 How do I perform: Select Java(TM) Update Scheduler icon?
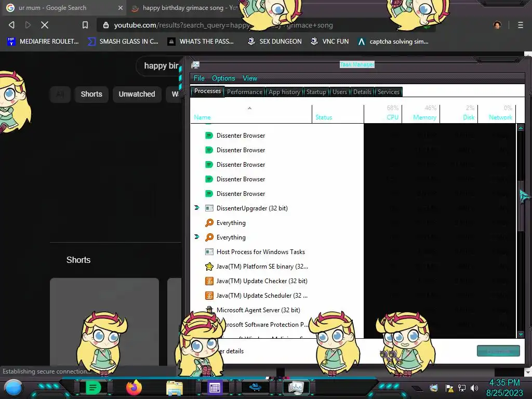209,296
